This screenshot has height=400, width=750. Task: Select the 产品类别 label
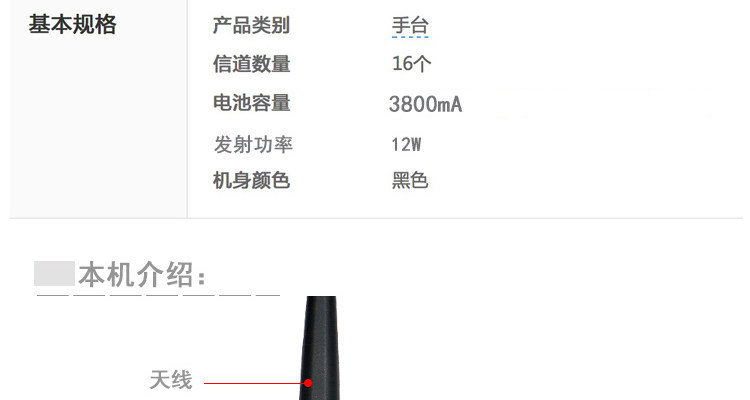[x=252, y=25]
